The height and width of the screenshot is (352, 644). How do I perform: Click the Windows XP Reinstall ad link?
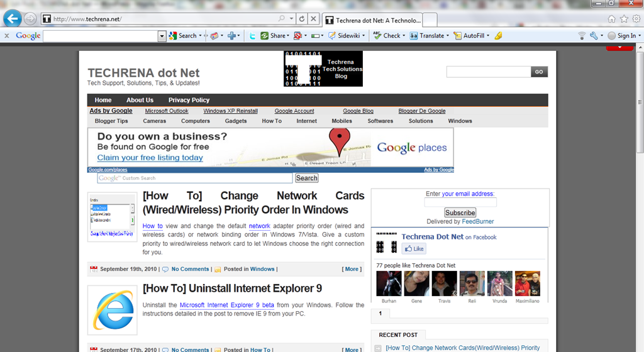click(x=230, y=111)
